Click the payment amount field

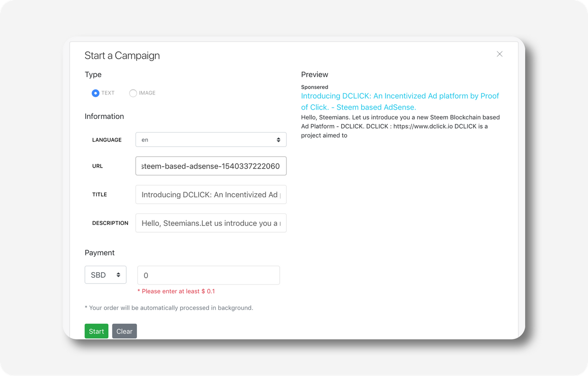209,275
